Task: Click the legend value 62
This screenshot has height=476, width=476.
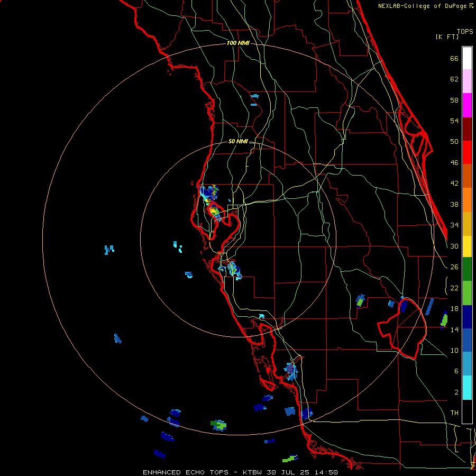Action: (x=454, y=79)
